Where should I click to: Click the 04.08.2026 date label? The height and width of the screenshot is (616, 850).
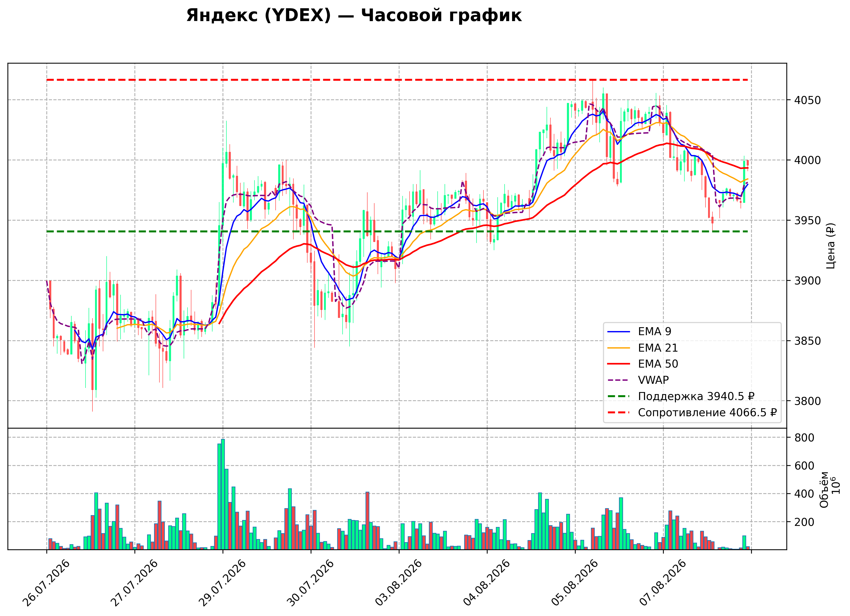[487, 583]
